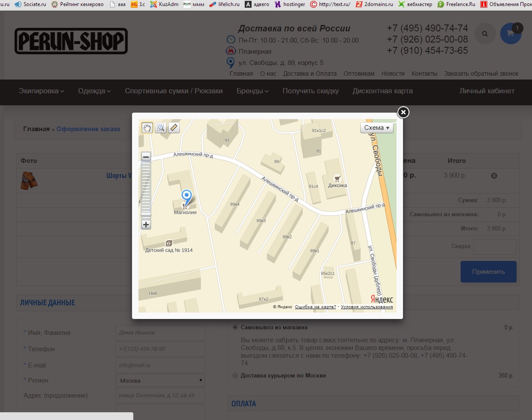Viewport: 532px width, 420px height.
Task: Open the Sociate.ru bookmark
Action: coord(30,4)
